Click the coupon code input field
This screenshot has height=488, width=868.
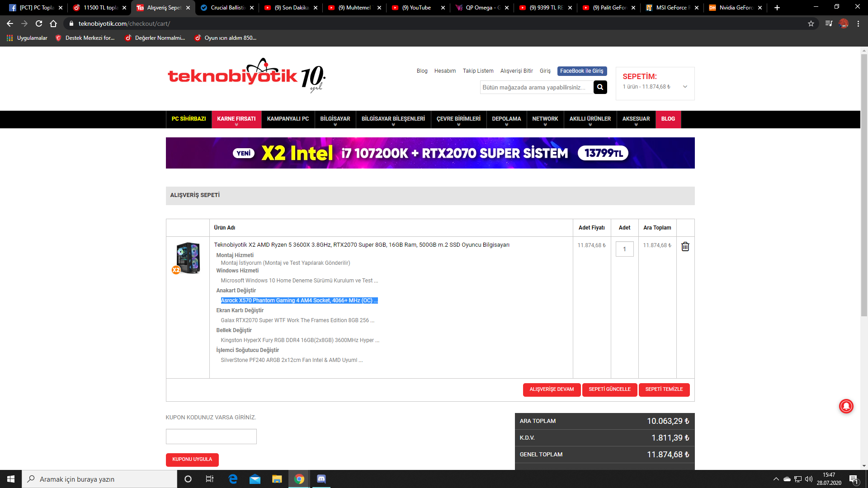tap(211, 436)
